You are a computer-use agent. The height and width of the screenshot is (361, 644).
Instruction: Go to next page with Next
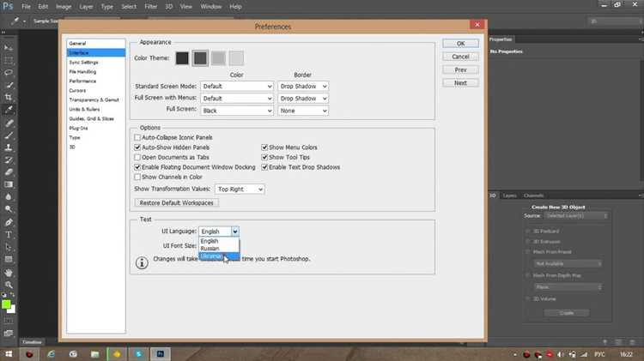(x=460, y=83)
